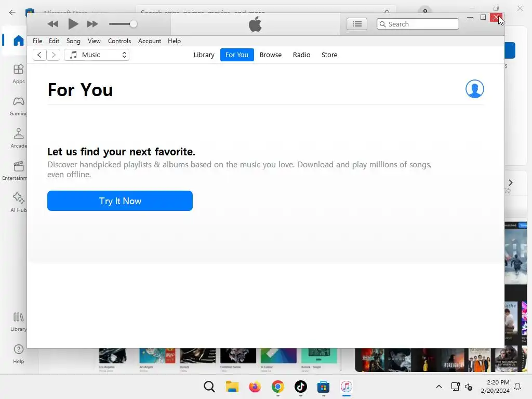
Task: Open Firefox from the taskbar
Action: click(255, 387)
